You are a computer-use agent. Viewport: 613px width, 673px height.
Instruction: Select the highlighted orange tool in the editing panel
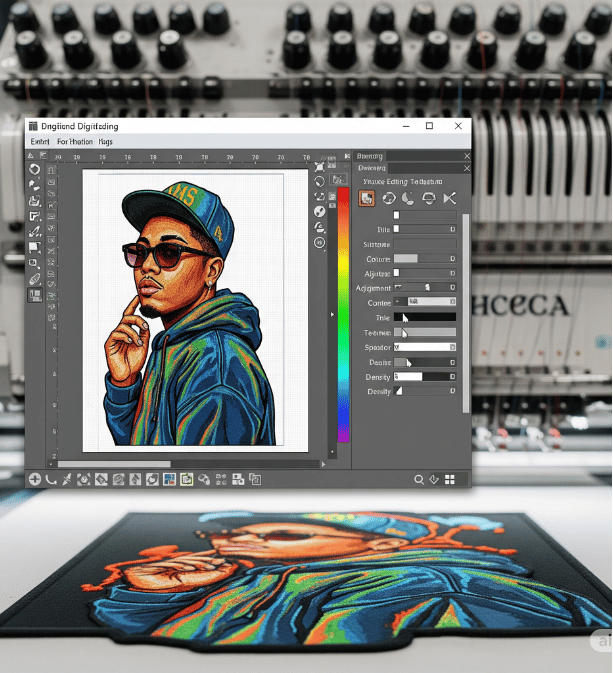[x=367, y=198]
